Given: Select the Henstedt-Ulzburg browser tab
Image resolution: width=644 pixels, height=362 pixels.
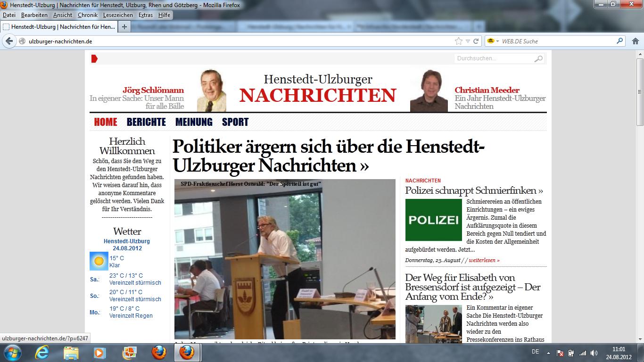Looking at the screenshot, I should click(x=59, y=27).
